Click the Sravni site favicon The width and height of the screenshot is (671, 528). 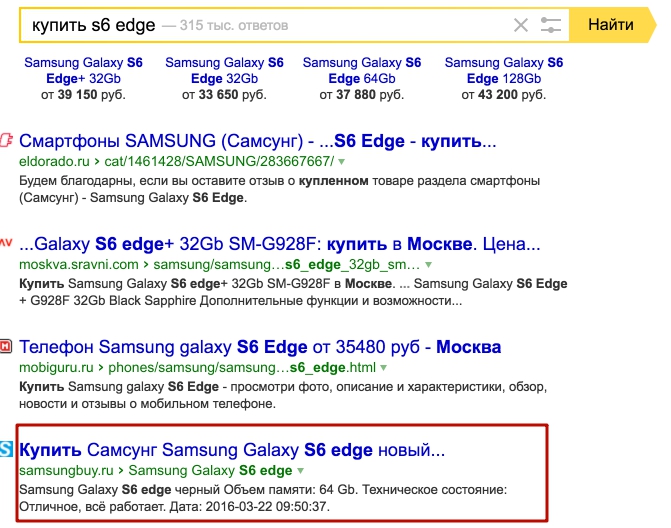[7, 242]
